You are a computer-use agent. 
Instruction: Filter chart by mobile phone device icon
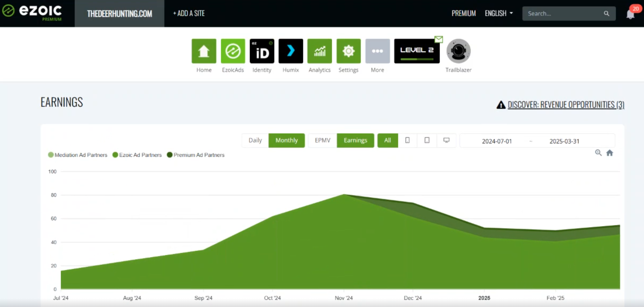click(408, 140)
